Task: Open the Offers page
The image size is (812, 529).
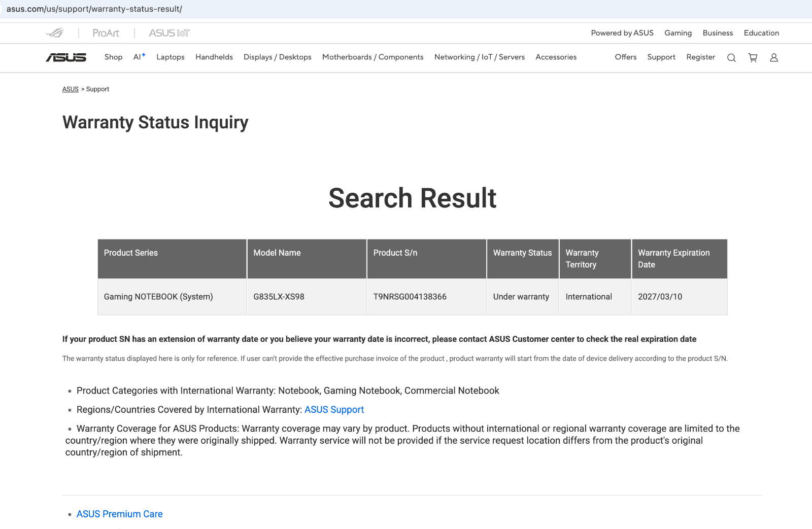Action: [626, 57]
